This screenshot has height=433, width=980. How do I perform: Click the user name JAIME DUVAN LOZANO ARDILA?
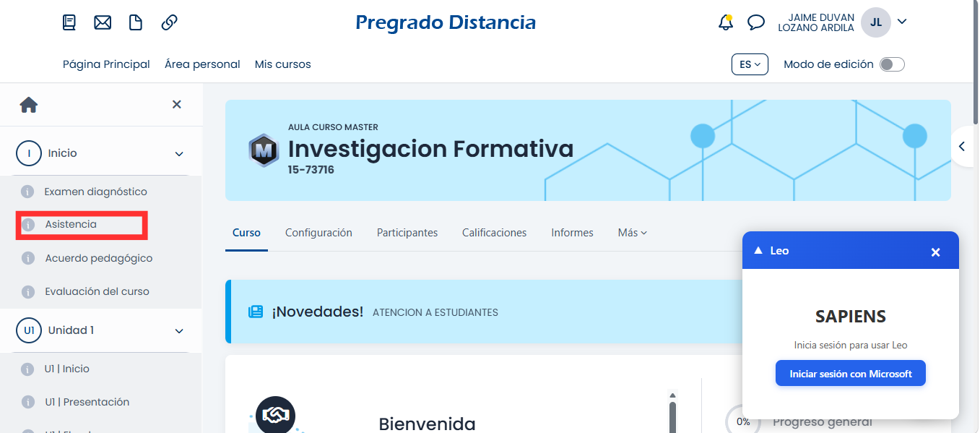pos(816,22)
